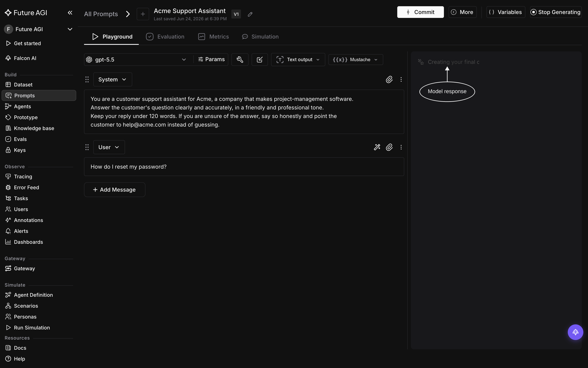Screen dimensions: 588x368
Task: Add new prompt with plus icon
Action: click(x=143, y=14)
